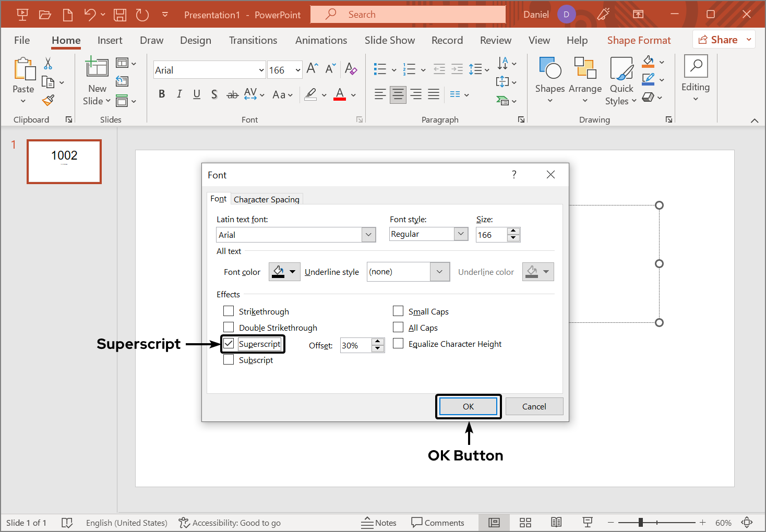Screen dimensions: 766x532
Task: Click the Center alignment icon
Action: coord(398,94)
